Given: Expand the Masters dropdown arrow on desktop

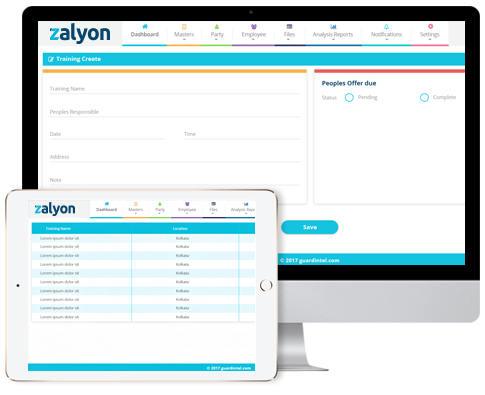Looking at the screenshot, I should (x=184, y=40).
